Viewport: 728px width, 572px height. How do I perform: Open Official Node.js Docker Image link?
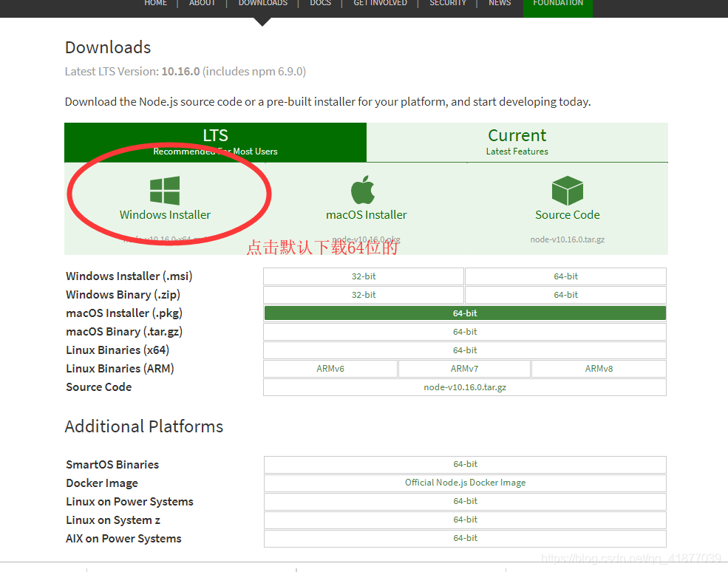coord(465,483)
